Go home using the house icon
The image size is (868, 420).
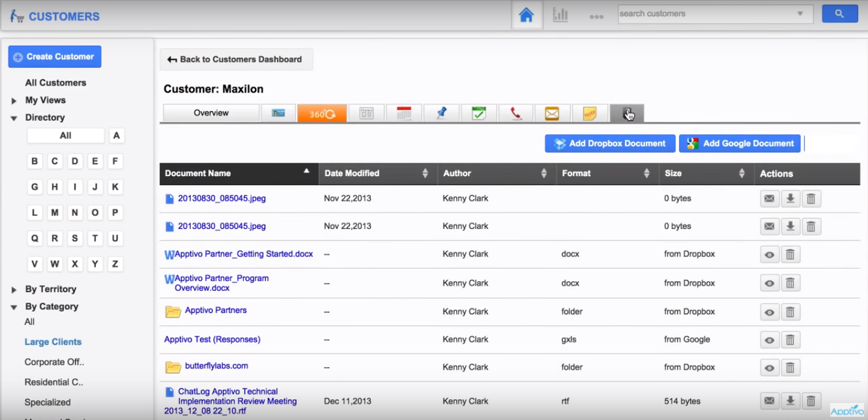tap(528, 14)
